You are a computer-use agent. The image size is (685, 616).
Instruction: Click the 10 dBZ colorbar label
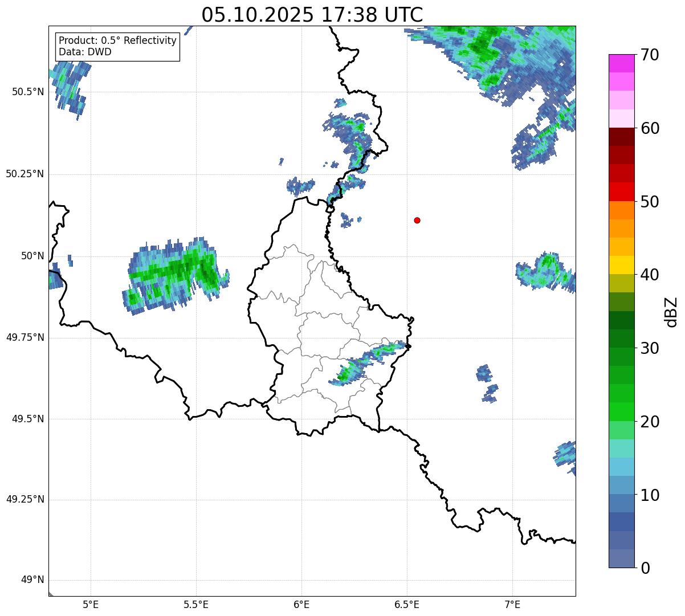pyautogui.click(x=650, y=495)
